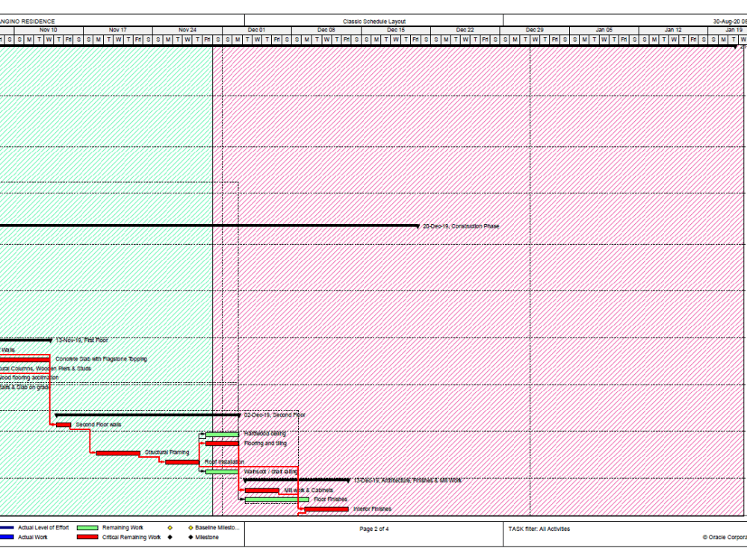The height and width of the screenshot is (560, 747).
Task: Click the 'Dec 22' week header
Action: click(465, 30)
